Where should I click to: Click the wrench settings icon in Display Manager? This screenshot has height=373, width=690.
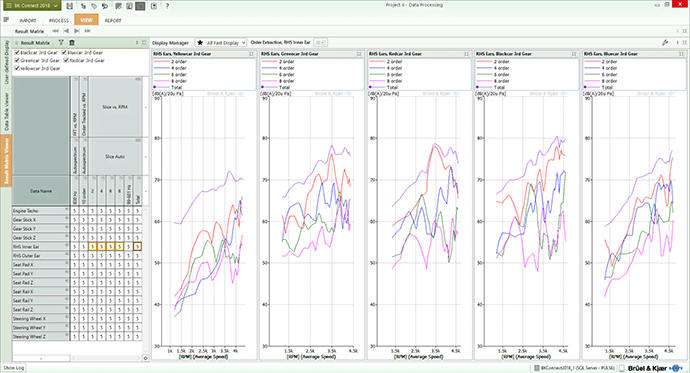(x=665, y=43)
